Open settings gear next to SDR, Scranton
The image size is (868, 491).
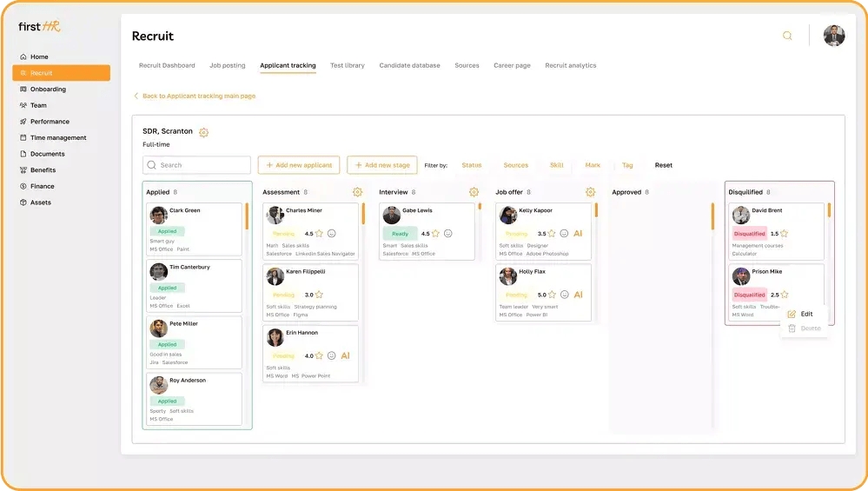203,132
